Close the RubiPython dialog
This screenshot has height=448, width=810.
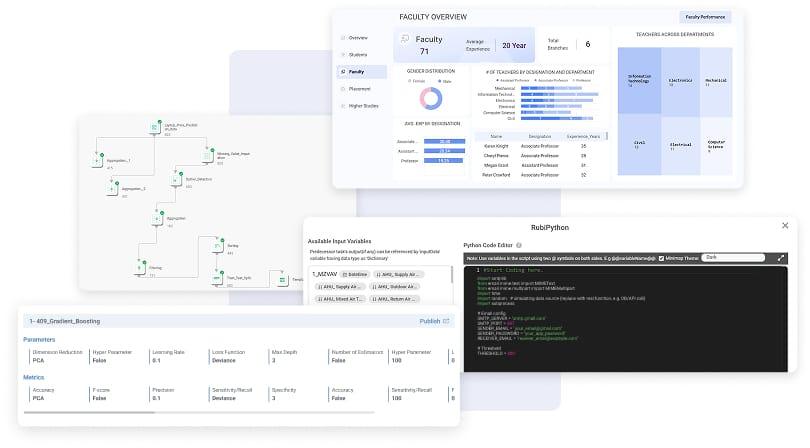(782, 226)
